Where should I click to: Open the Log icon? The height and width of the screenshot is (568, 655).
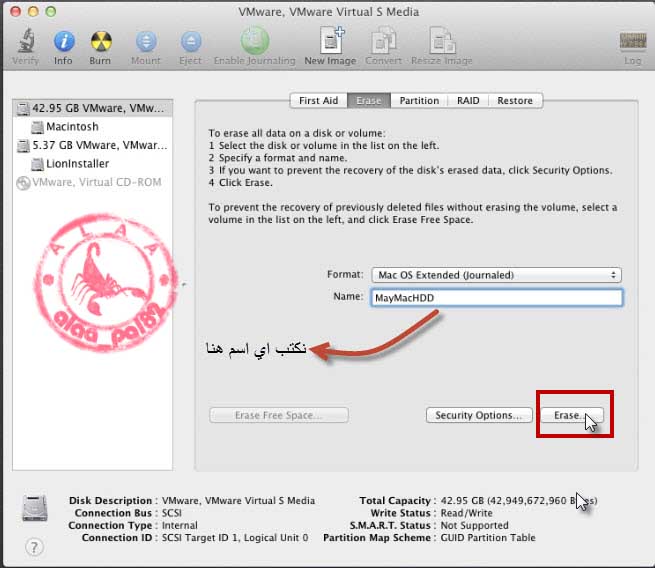click(x=632, y=41)
